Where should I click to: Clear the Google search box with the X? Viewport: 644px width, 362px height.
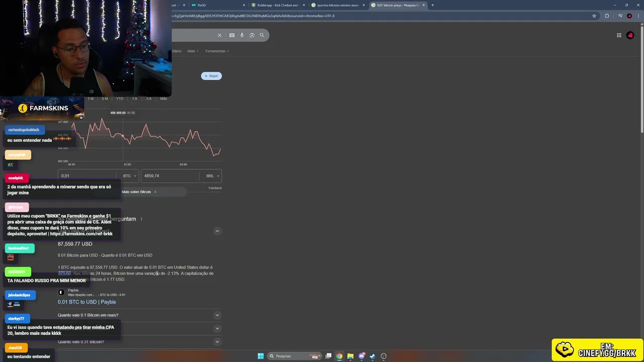pyautogui.click(x=219, y=35)
